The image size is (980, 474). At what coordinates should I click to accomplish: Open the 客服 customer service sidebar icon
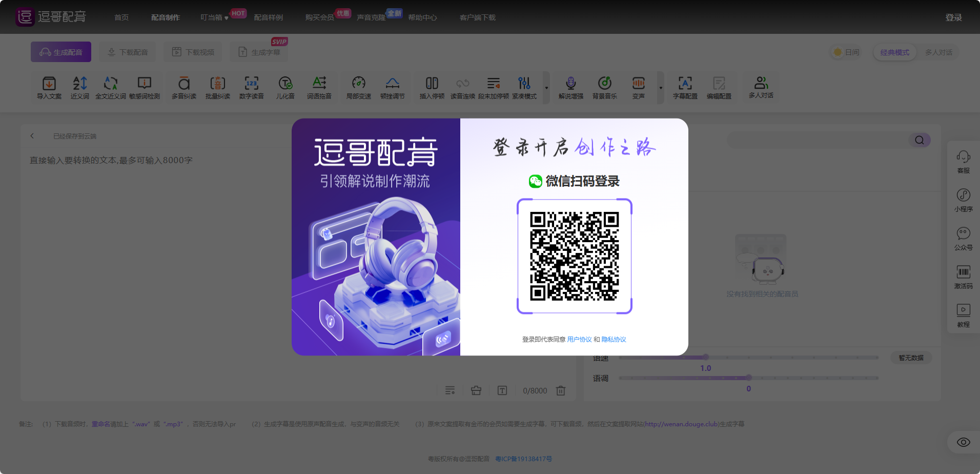click(964, 162)
